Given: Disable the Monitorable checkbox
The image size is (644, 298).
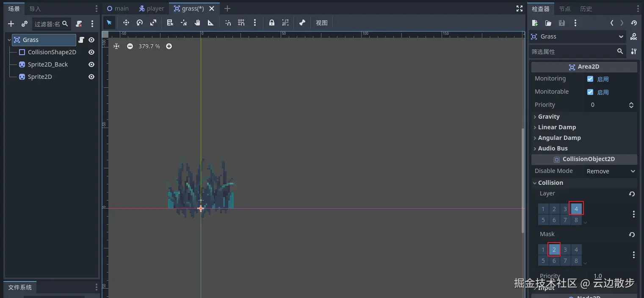Looking at the screenshot, I should click(x=590, y=92).
